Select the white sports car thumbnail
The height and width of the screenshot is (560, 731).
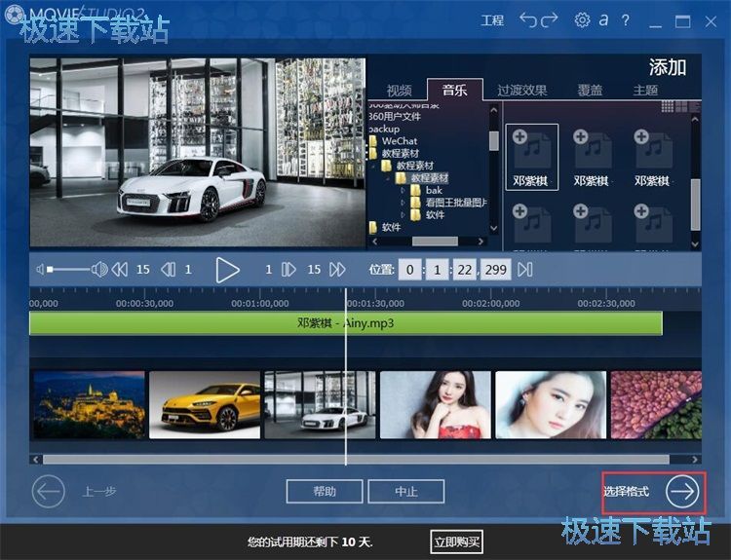(320, 405)
